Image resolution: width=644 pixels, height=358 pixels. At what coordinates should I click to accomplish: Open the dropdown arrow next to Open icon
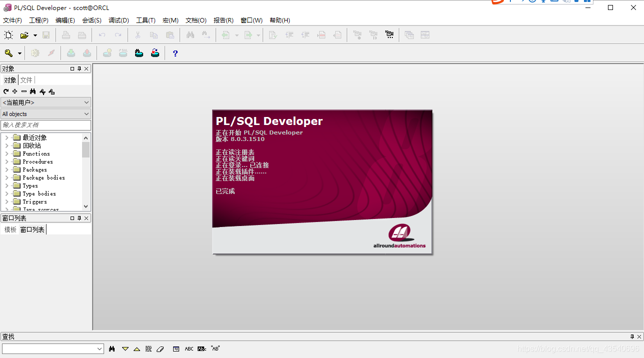tap(35, 35)
